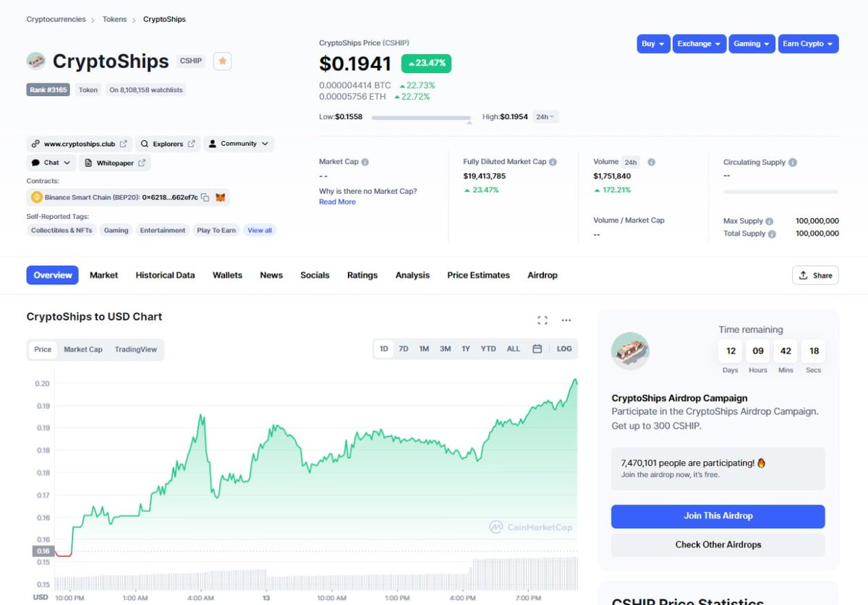This screenshot has width=868, height=605.
Task: Go to the Overview tab
Action: 52,275
